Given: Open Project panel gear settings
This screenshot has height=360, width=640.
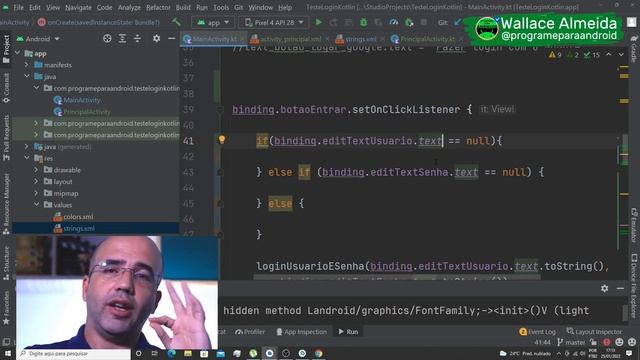Looking at the screenshot, I should (156, 39).
